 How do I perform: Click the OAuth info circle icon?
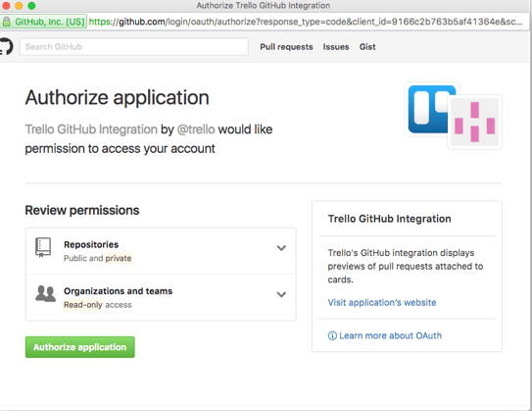point(332,335)
